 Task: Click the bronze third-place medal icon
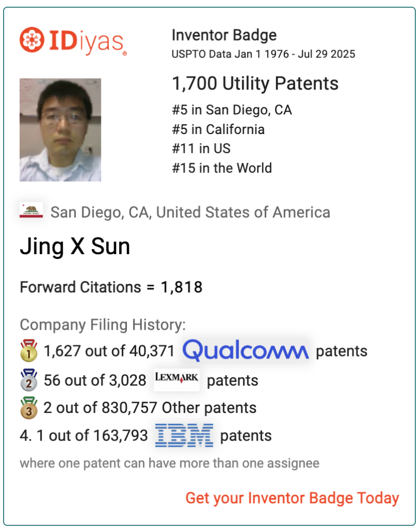tap(29, 408)
